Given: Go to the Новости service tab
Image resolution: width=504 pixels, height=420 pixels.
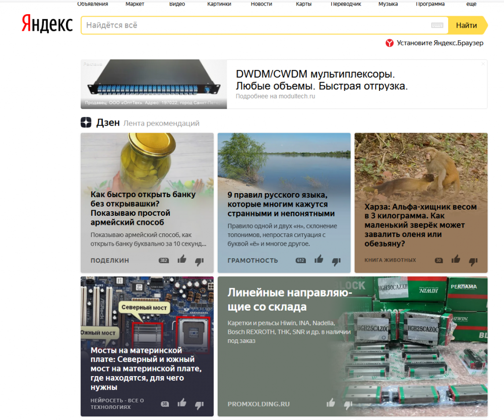Looking at the screenshot, I should point(261,4).
